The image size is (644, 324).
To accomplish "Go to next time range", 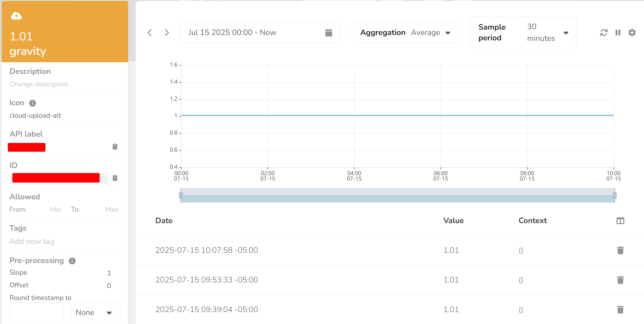I will [167, 33].
